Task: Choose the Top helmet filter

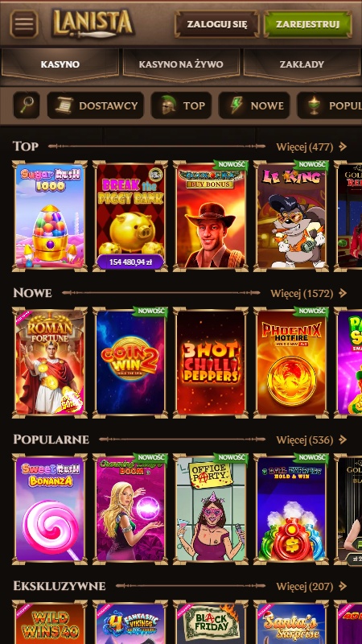Action: (x=182, y=105)
